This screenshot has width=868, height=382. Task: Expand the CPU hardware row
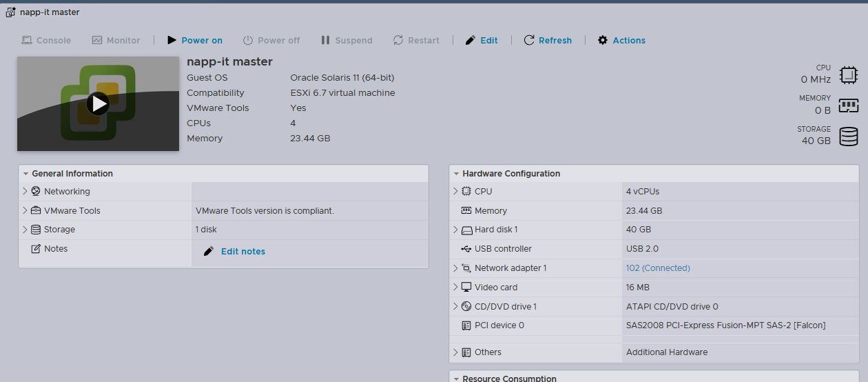pos(455,191)
